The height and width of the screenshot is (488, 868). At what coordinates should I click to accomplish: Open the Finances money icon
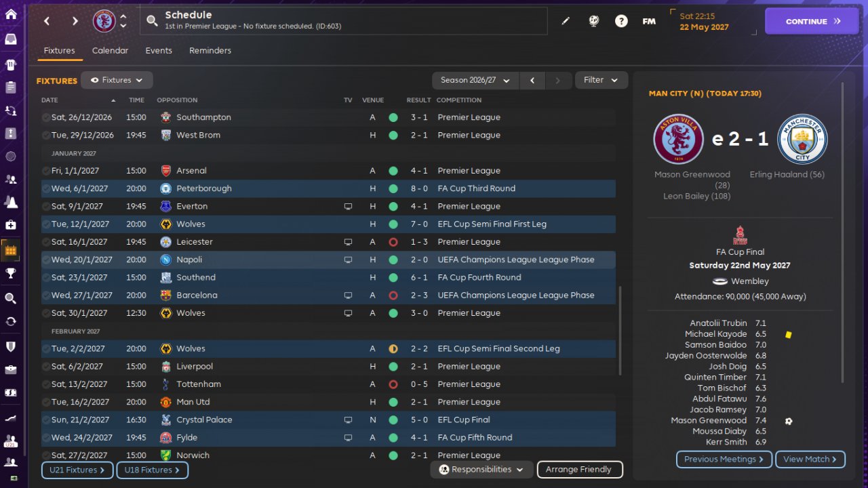pos(11,392)
